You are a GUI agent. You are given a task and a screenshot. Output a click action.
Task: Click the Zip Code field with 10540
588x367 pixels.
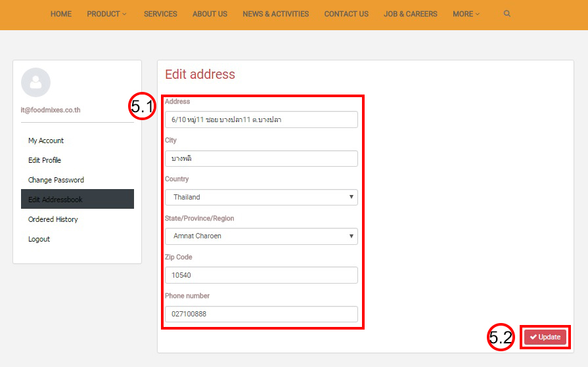click(261, 275)
